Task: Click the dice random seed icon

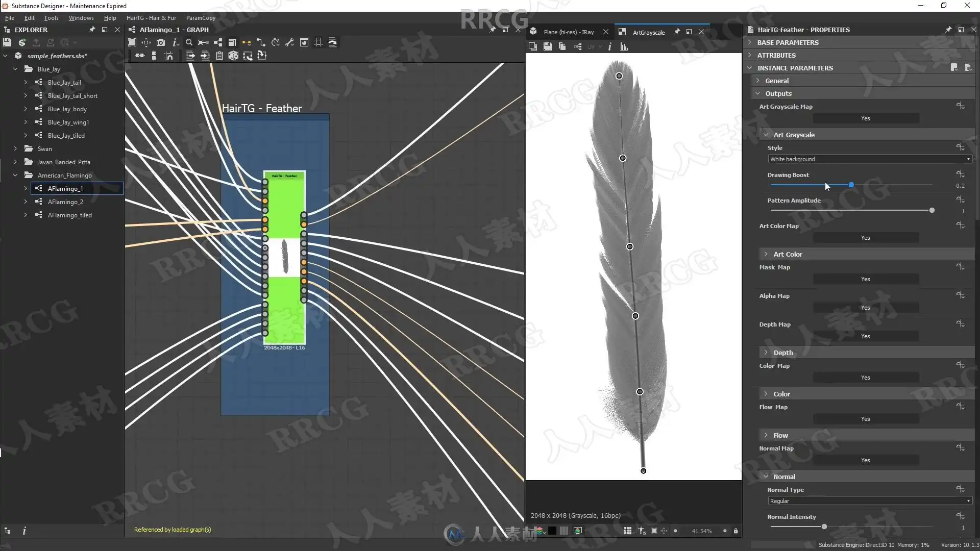Action: (x=233, y=56)
